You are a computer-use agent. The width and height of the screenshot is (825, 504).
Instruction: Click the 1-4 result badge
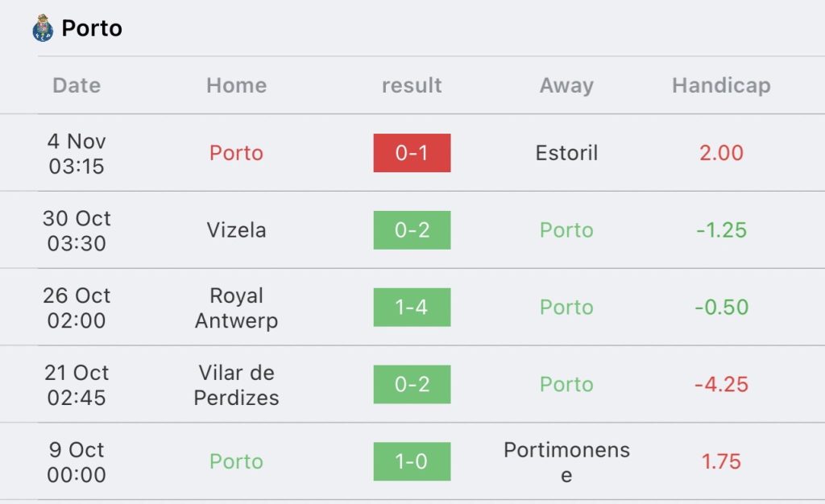(x=412, y=308)
